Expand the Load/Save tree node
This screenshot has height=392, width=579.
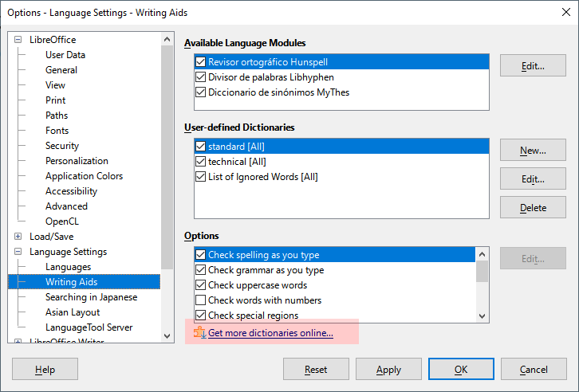coord(18,237)
